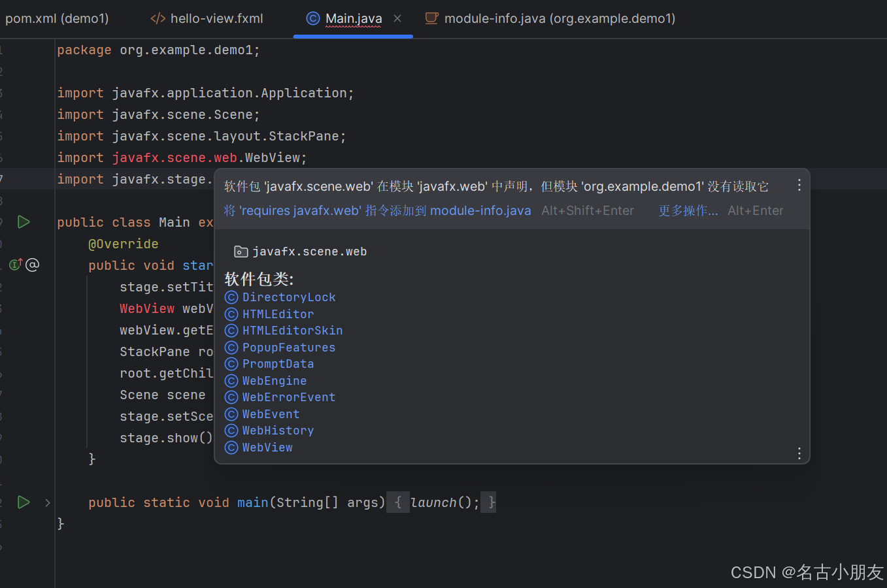The image size is (887, 588).
Task: Open the DirectoryLock class link
Action: pos(289,297)
